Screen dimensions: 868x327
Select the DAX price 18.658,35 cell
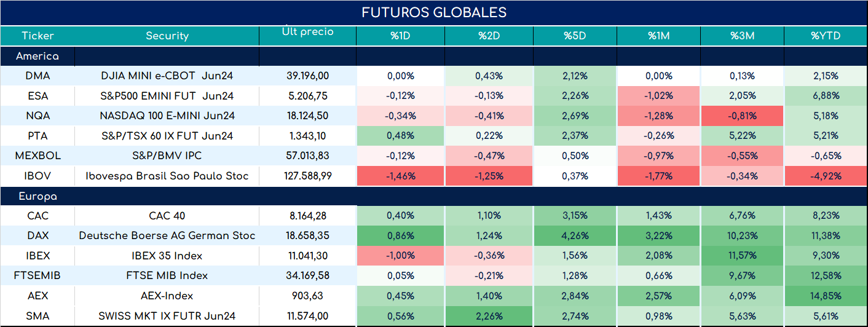click(307, 235)
